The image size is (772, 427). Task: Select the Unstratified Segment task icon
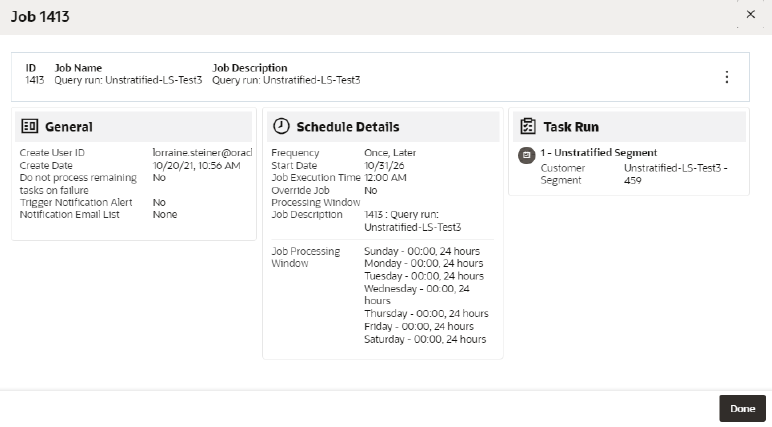(x=526, y=155)
